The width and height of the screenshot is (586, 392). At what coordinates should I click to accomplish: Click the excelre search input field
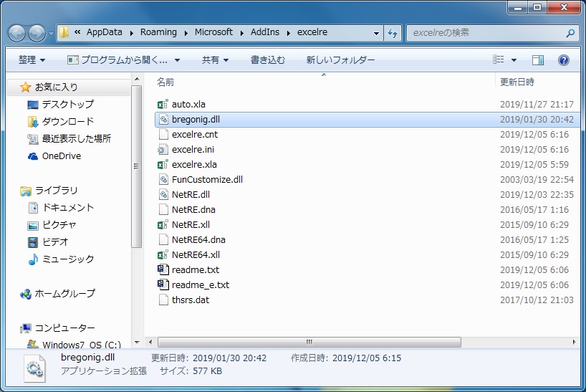click(x=487, y=33)
